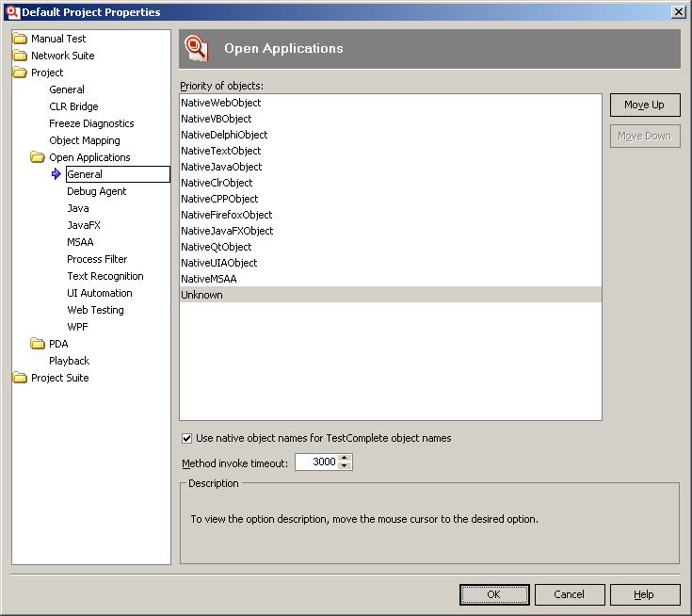Click the Cancel button
The height and width of the screenshot is (616, 692).
tap(569, 594)
